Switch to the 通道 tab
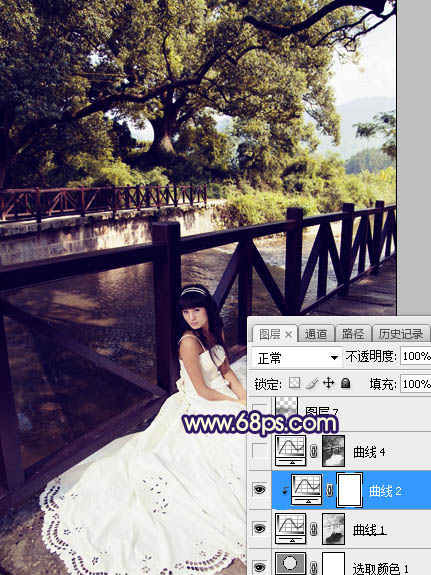431x575 pixels. [x=316, y=334]
